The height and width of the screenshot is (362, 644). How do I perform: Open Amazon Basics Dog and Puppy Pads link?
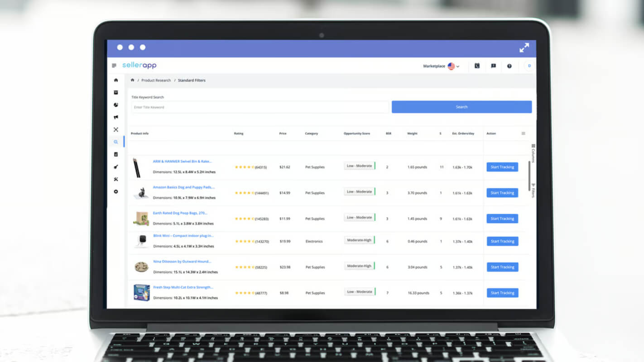184,187
